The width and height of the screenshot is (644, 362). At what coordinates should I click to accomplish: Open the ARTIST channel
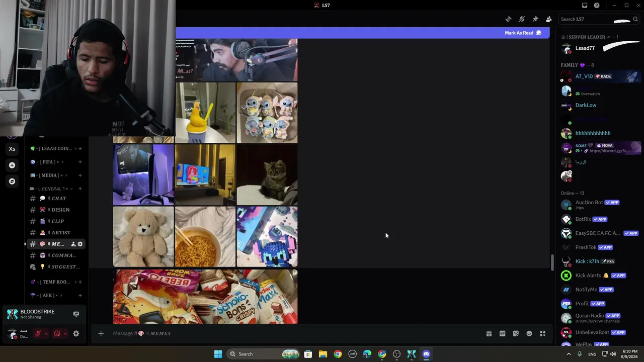56,232
